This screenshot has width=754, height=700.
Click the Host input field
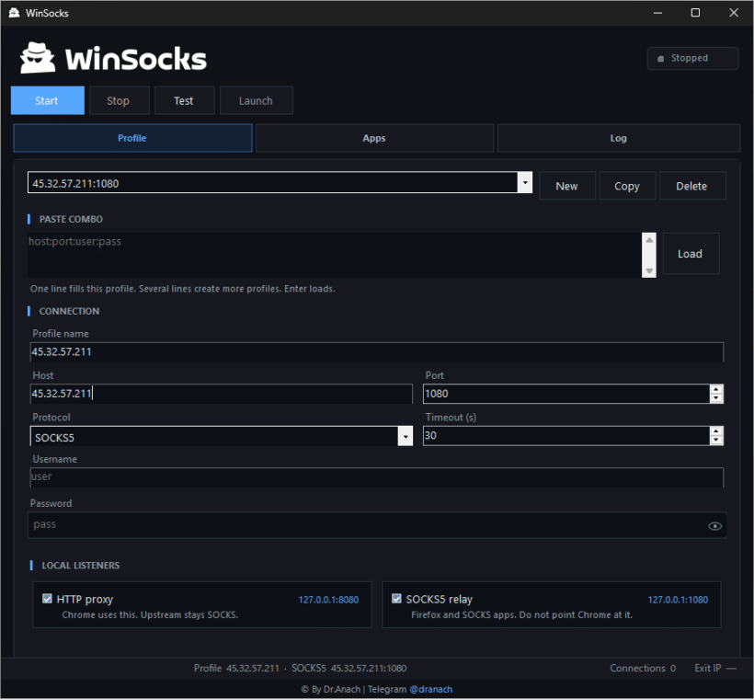tap(222, 394)
